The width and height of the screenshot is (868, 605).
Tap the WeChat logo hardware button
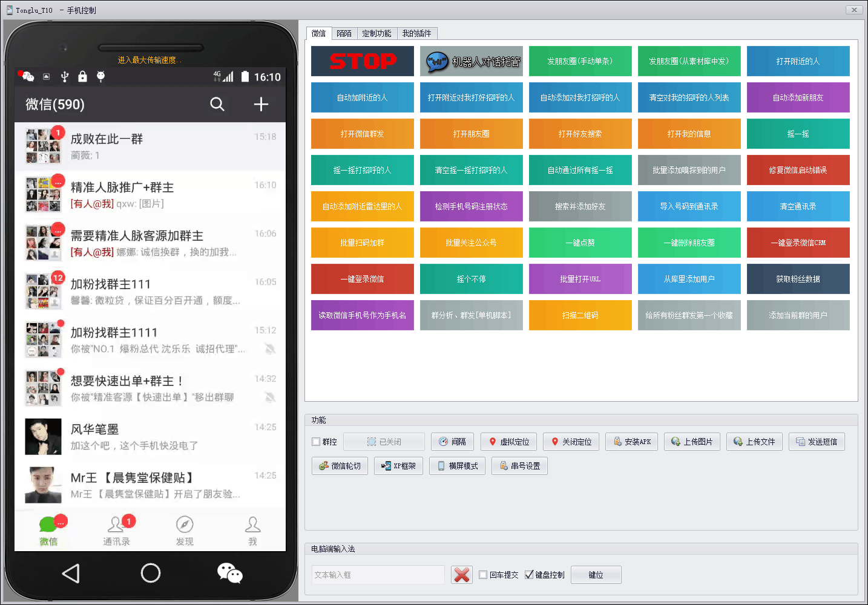coord(230,573)
